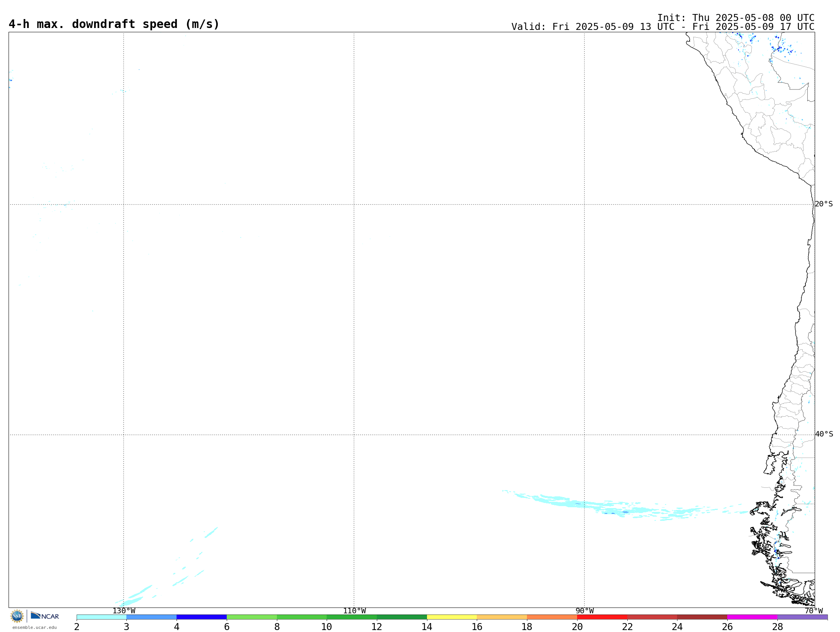Screen dimensions: 840x632
Task: Click the orange 18–20 m/s color swatch
Action: pos(552,617)
